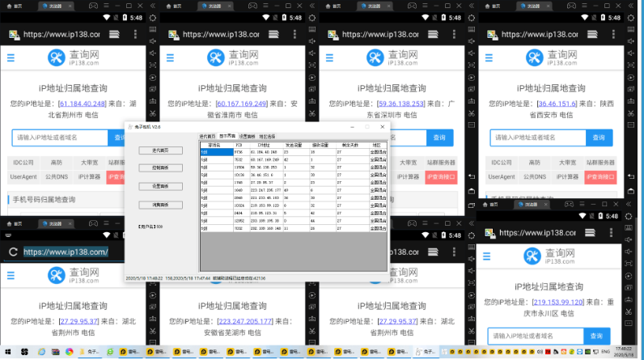The width and height of the screenshot is (644, 360).
Task: Click Android home icon on 59.36.138.253 emulator toolbar
Action: [x=472, y=191]
